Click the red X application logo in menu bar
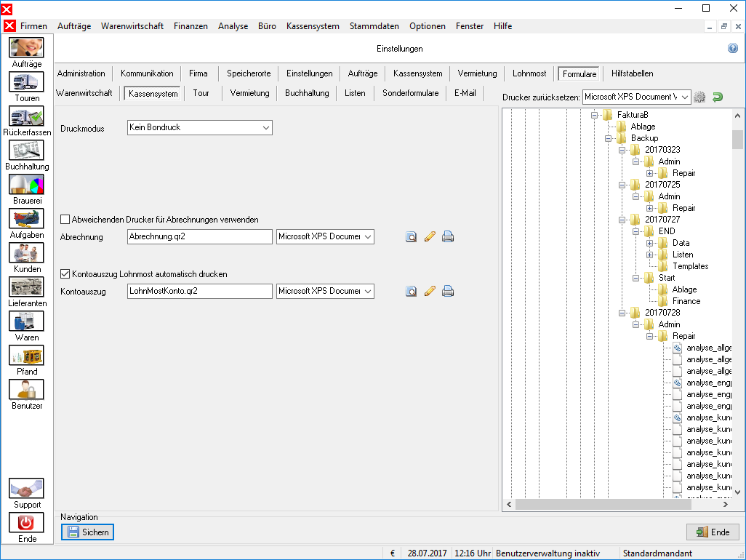This screenshot has height=560, width=746. click(9, 25)
